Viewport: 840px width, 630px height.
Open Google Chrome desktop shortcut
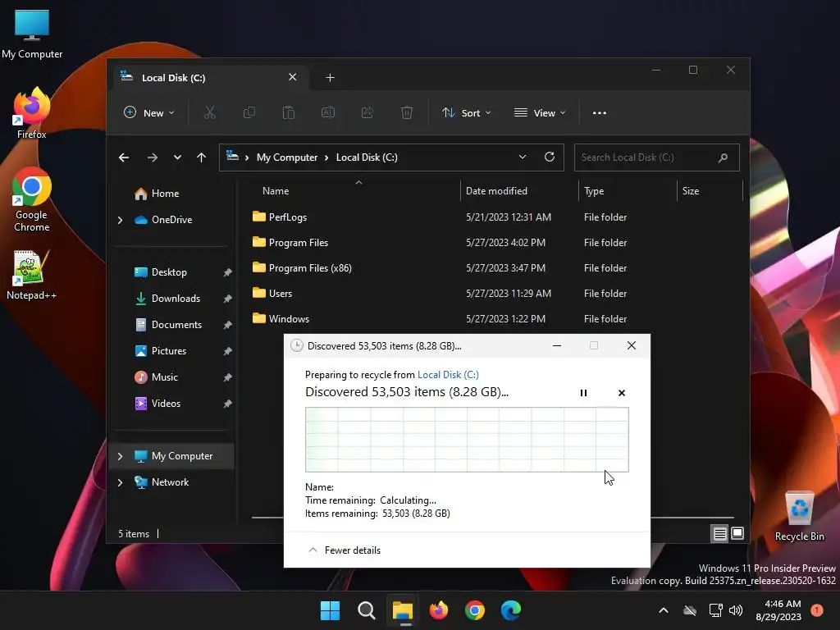tap(32, 200)
